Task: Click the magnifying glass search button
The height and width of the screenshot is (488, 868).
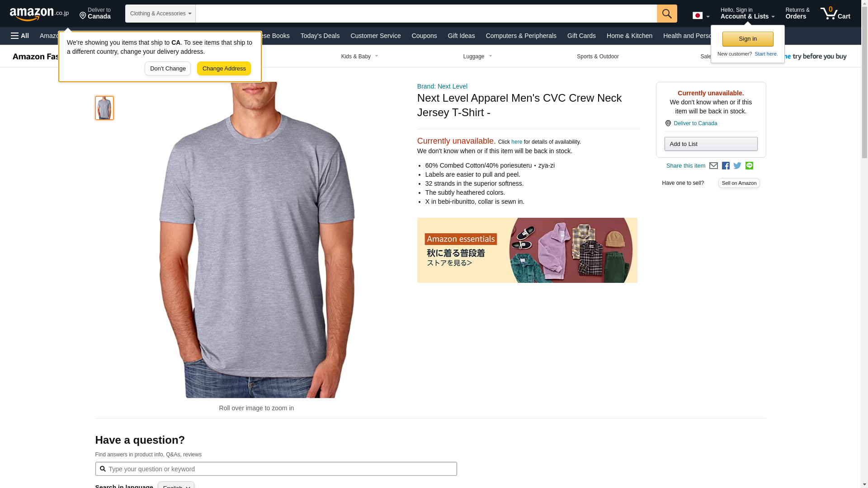Action: [x=667, y=14]
